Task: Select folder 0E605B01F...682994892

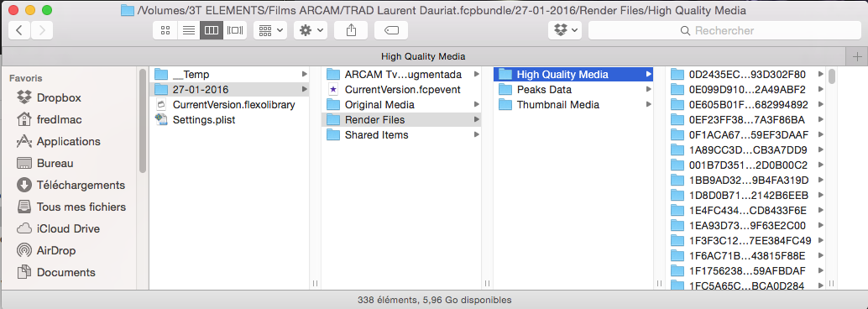Action: pyautogui.click(x=745, y=105)
